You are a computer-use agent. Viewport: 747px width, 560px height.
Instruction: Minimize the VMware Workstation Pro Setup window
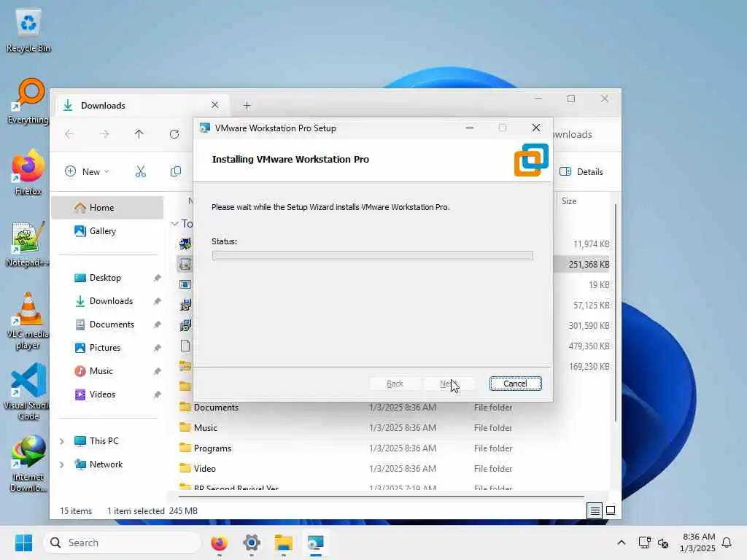coord(470,128)
